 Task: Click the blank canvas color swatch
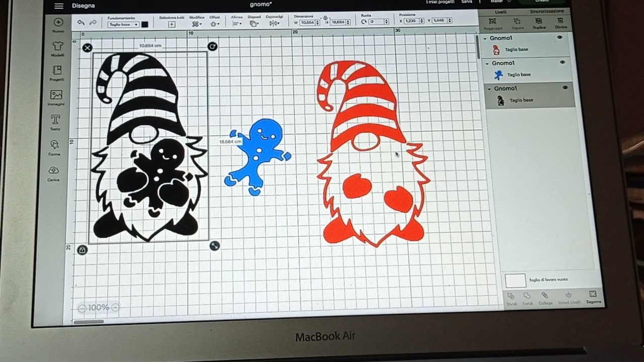click(x=515, y=281)
